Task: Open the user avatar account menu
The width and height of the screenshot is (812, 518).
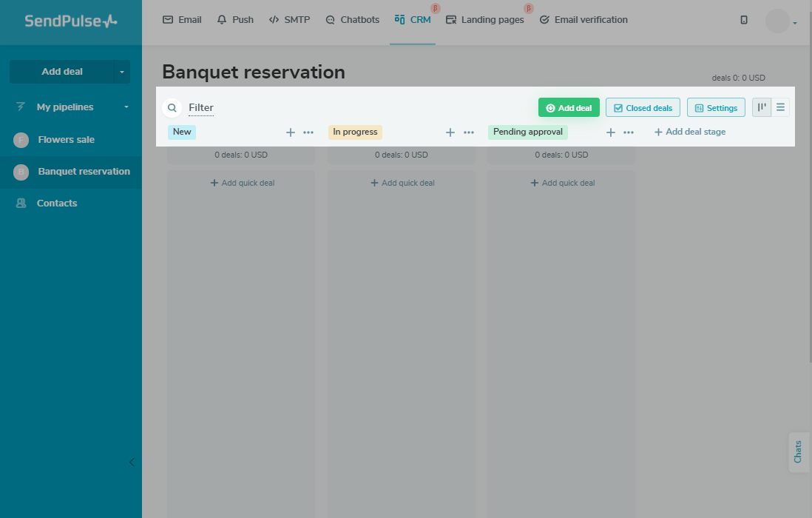Action: pyautogui.click(x=781, y=21)
